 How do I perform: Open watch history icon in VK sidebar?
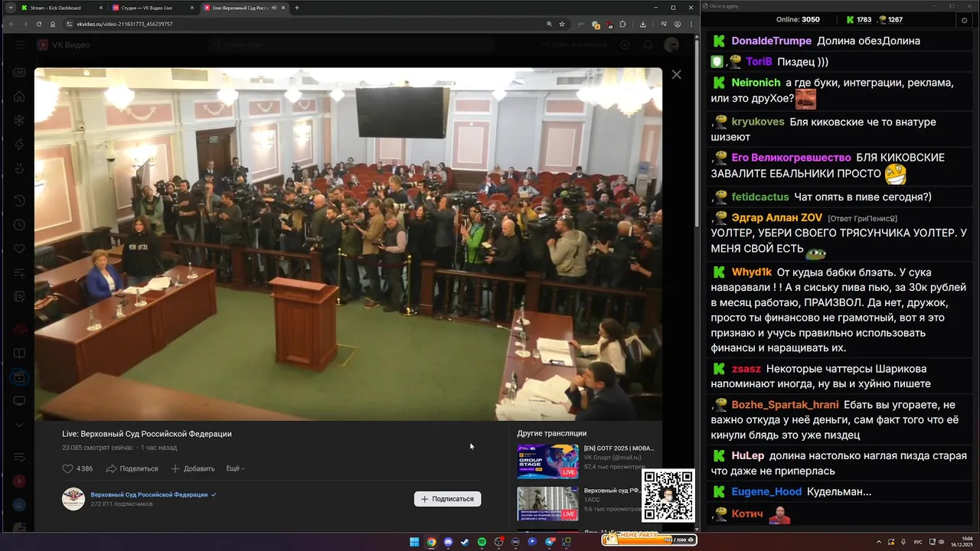(19, 201)
